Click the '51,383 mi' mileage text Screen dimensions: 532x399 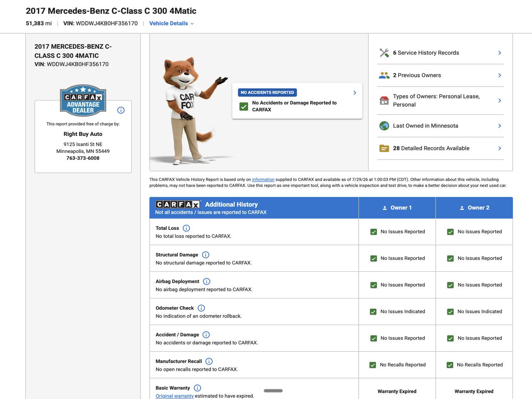39,23
